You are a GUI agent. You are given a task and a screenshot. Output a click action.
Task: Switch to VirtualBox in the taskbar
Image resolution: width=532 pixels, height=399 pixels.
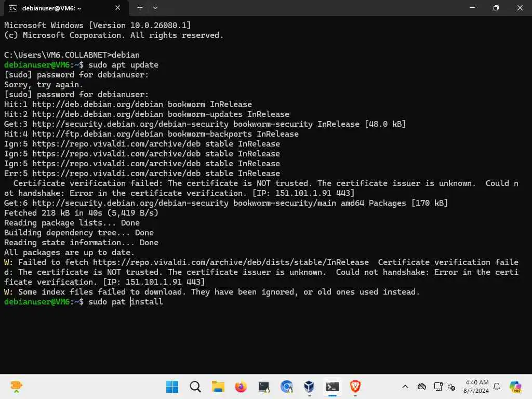click(309, 387)
